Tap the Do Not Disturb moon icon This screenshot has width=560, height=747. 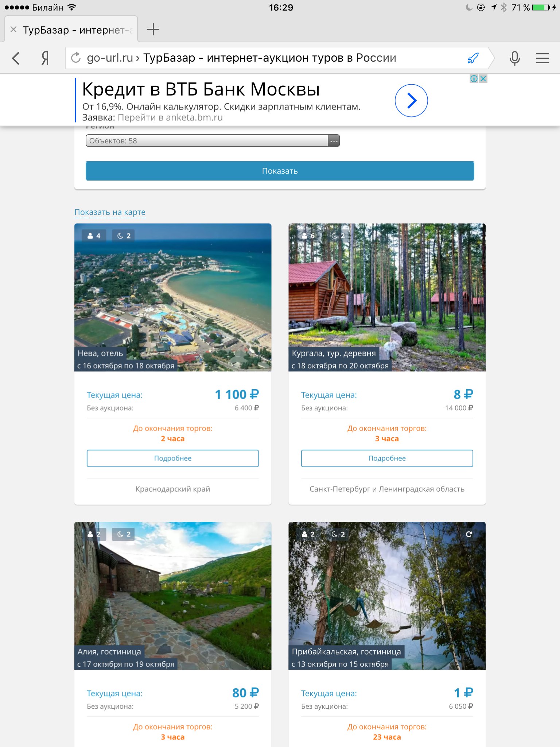coord(469,7)
